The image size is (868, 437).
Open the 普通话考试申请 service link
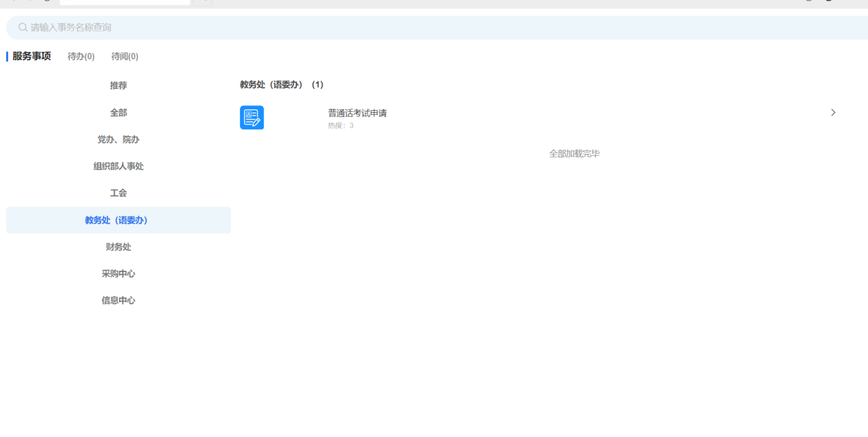click(x=357, y=113)
